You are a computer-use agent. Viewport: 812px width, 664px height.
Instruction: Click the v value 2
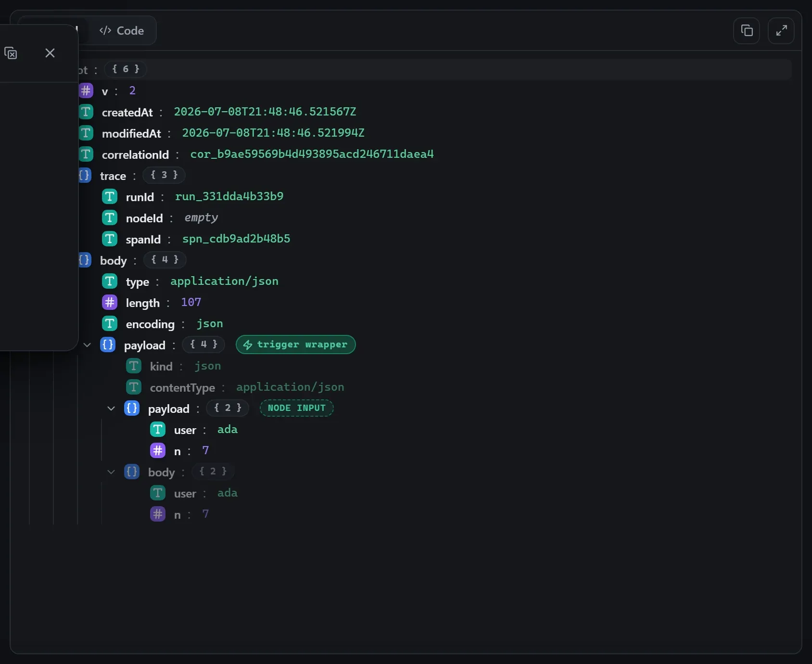pos(132,90)
